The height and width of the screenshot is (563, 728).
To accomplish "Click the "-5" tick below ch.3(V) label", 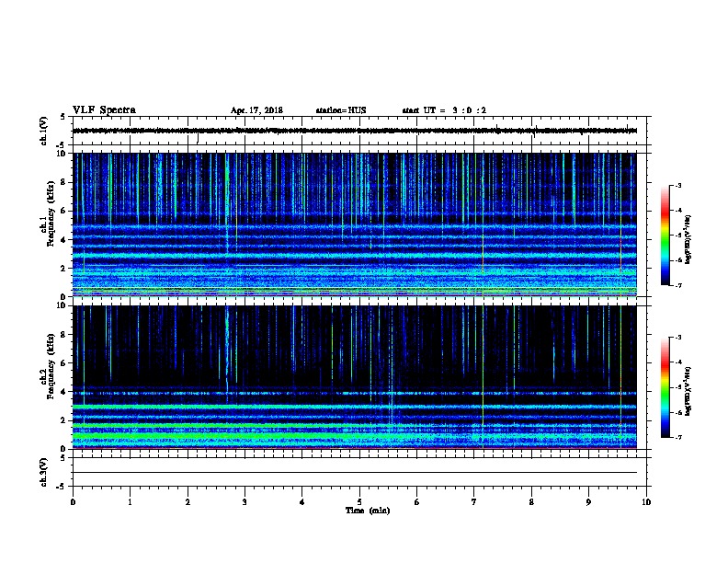I will pyautogui.click(x=61, y=487).
